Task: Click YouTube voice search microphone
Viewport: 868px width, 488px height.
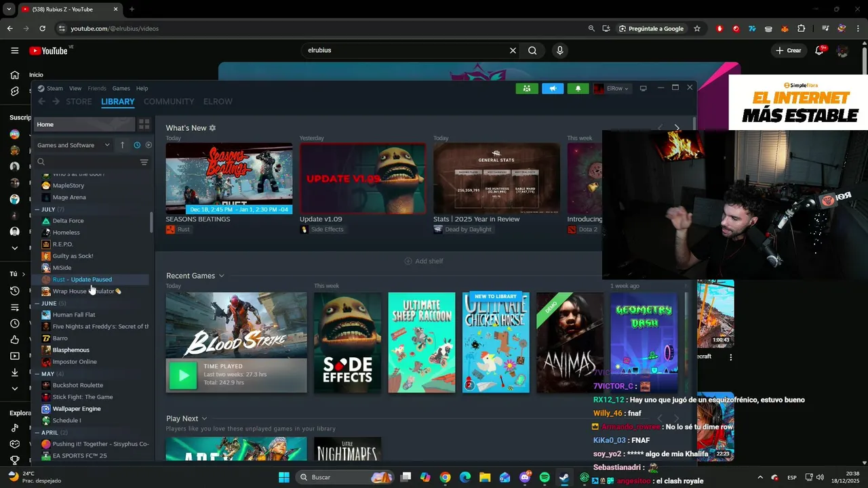Action: (x=559, y=50)
